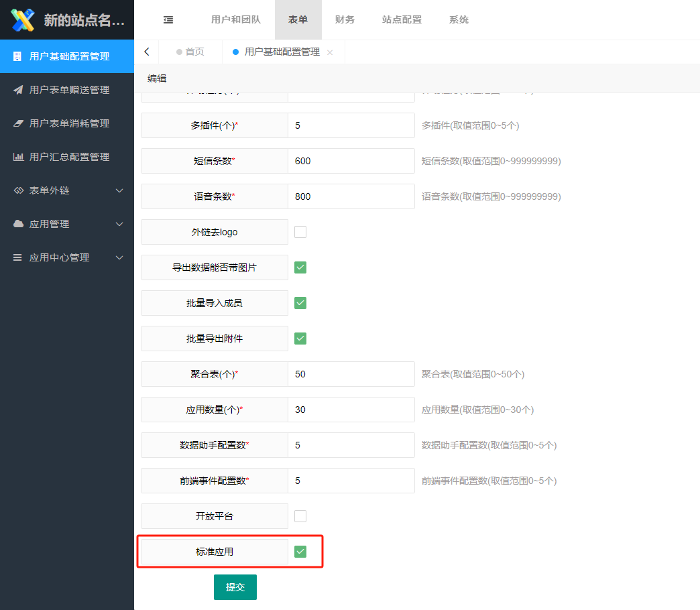Click the colorful X site logo
This screenshot has height=610, width=700.
pyautogui.click(x=22, y=20)
